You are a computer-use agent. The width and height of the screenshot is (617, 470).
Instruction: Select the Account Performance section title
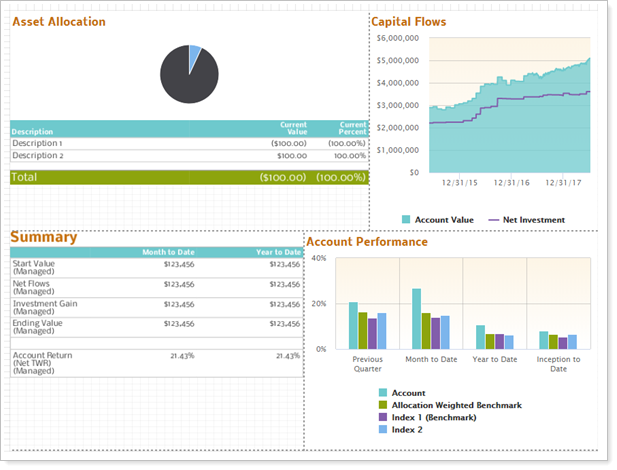tap(367, 242)
